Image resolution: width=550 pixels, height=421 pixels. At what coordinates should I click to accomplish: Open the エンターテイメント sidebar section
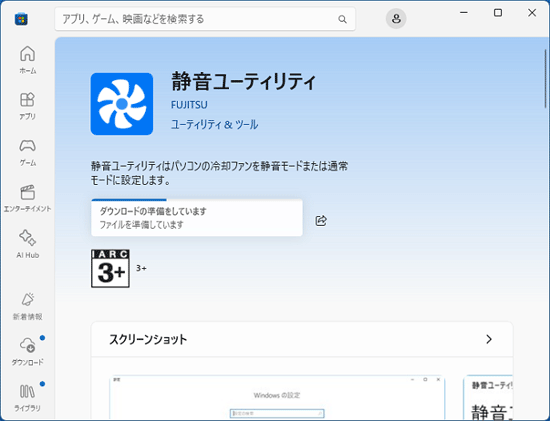pyautogui.click(x=27, y=198)
